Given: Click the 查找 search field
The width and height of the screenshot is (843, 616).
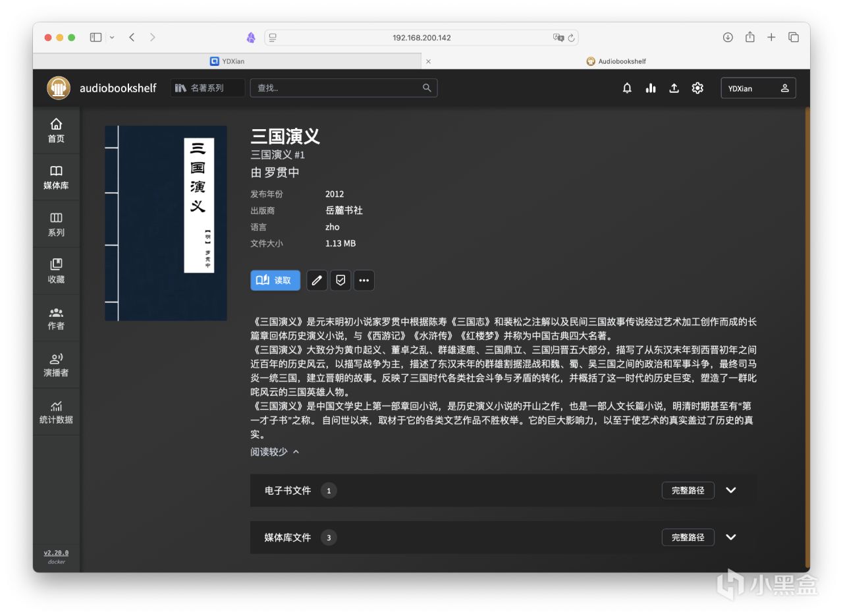Looking at the screenshot, I should (x=344, y=88).
